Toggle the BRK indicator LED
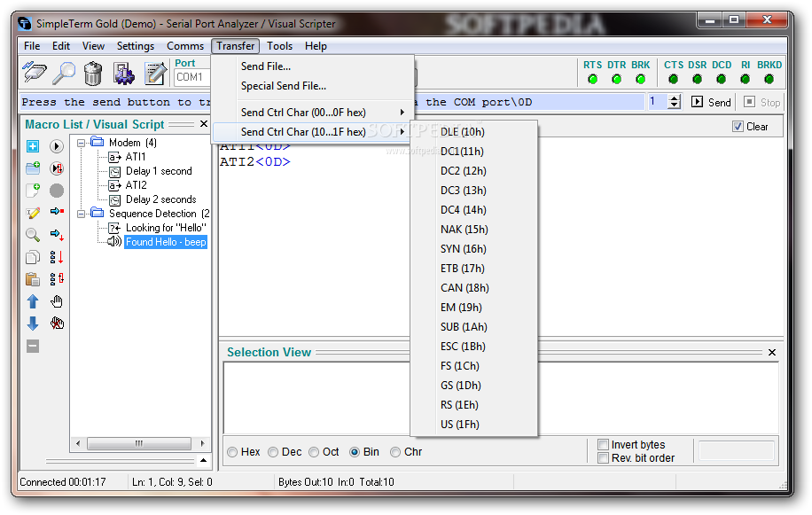 coord(641,79)
